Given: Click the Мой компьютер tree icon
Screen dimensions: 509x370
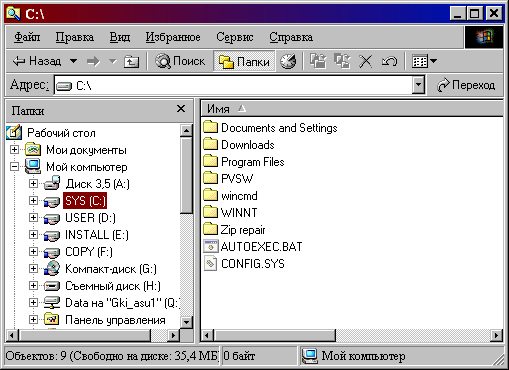Looking at the screenshot, I should pyautogui.click(x=33, y=166).
